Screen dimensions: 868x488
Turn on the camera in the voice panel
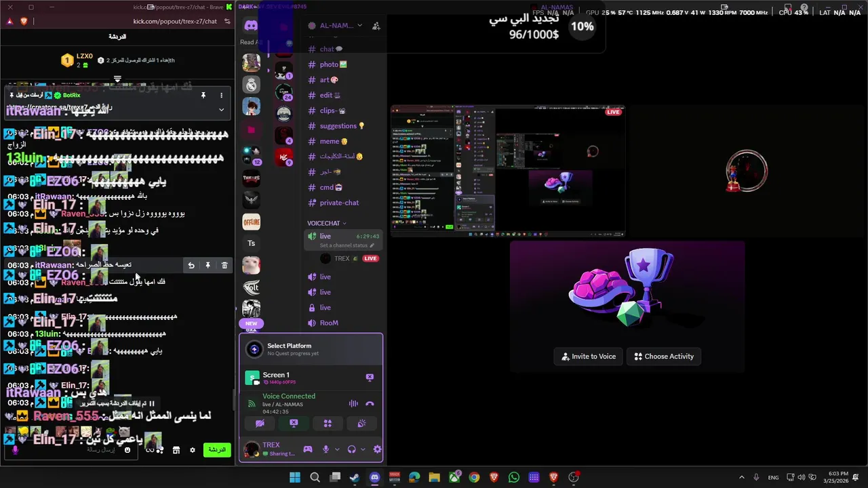pos(260,423)
